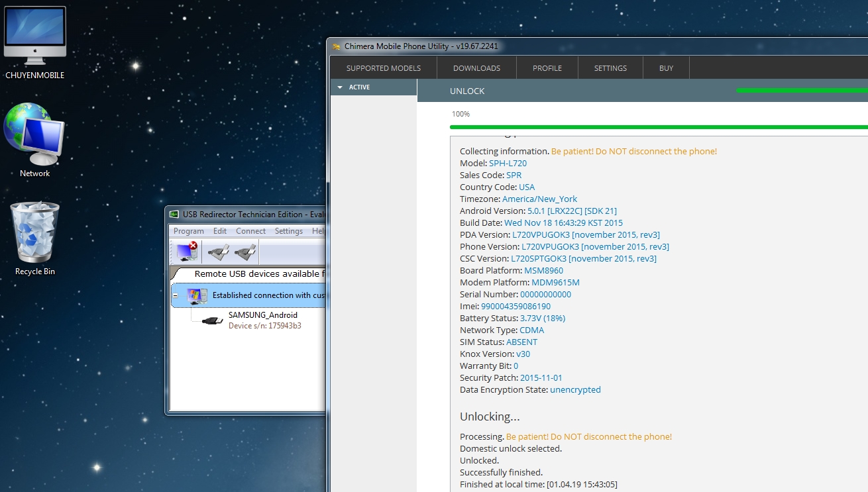
Task: Click the Imei value 990004359086190
Action: (x=515, y=306)
